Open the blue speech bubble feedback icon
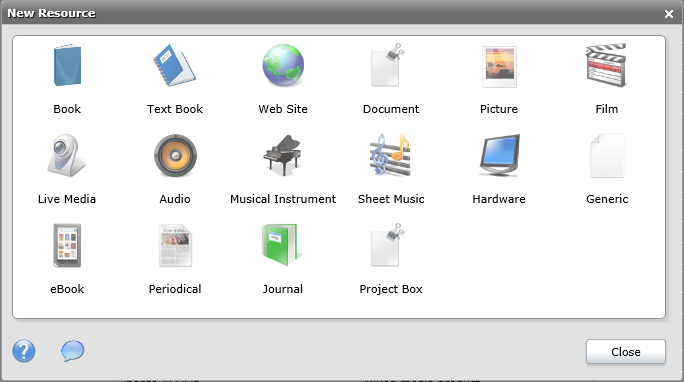 72,351
